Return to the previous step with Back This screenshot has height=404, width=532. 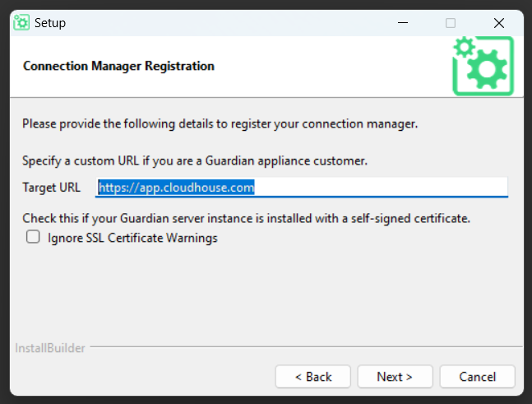312,377
